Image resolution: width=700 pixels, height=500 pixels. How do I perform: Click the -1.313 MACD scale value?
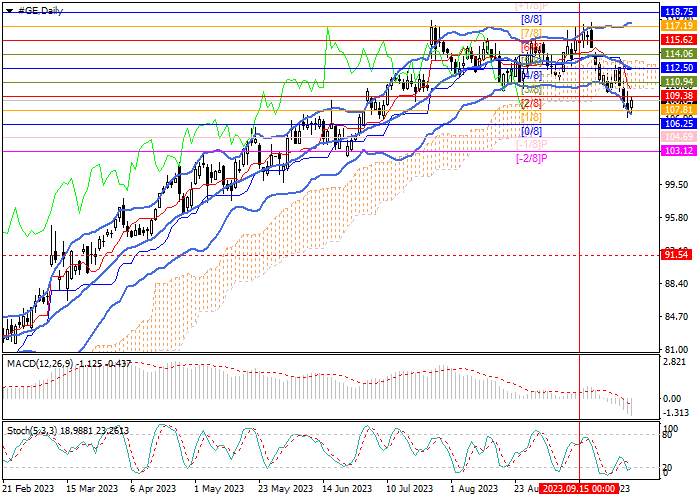[676, 412]
